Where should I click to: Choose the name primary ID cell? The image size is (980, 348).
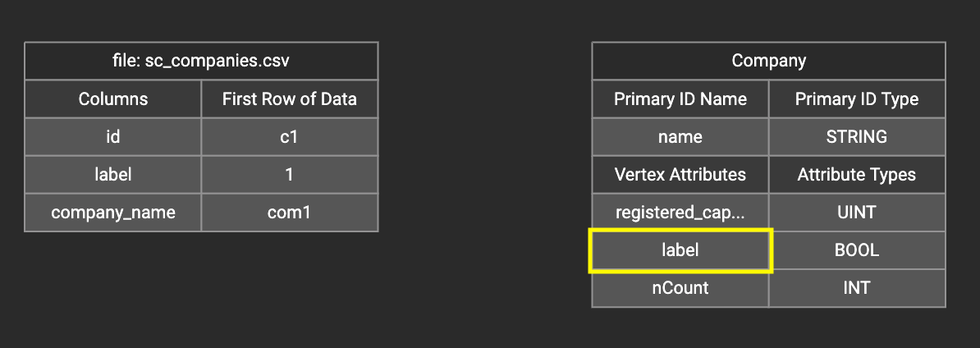(x=680, y=137)
